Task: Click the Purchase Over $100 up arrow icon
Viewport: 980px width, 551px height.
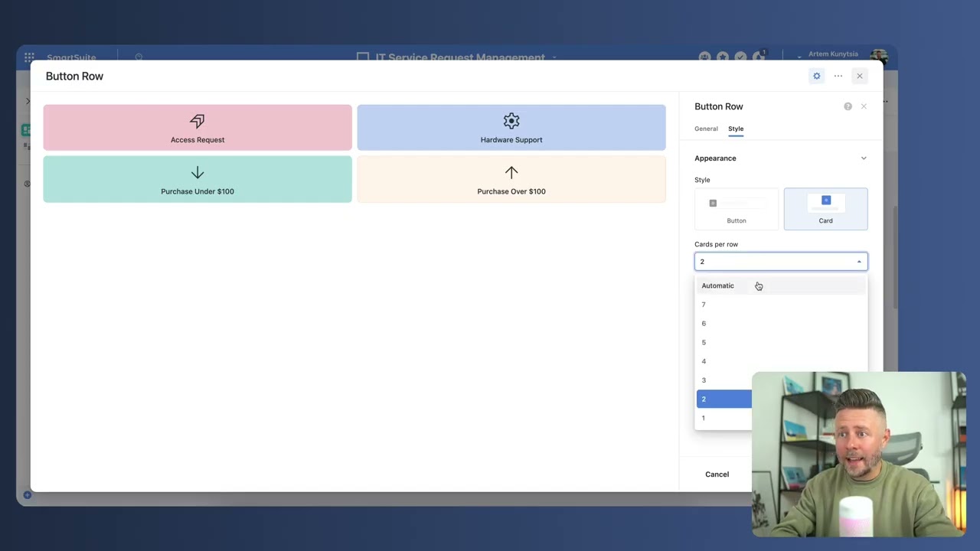Action: (511, 173)
